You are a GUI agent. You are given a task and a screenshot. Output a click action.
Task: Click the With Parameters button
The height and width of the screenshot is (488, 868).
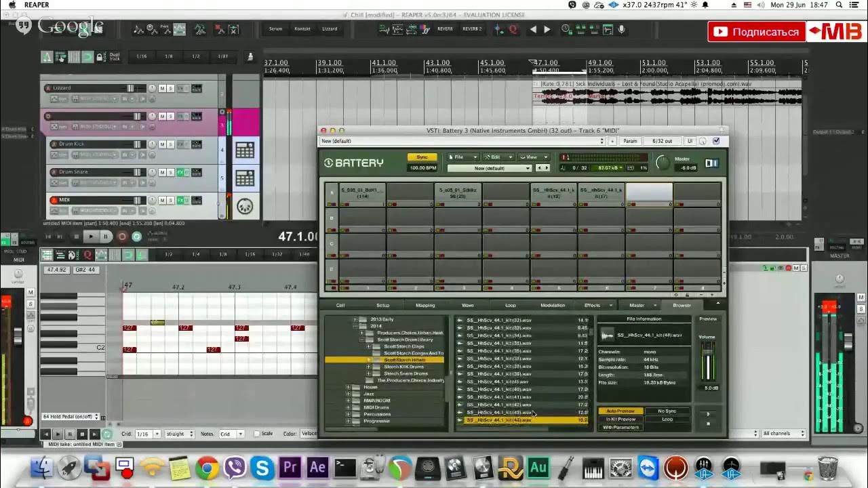click(x=620, y=428)
